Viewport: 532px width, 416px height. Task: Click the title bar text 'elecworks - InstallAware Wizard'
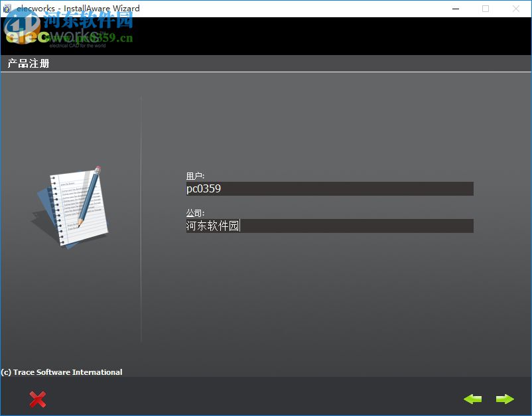(78, 8)
